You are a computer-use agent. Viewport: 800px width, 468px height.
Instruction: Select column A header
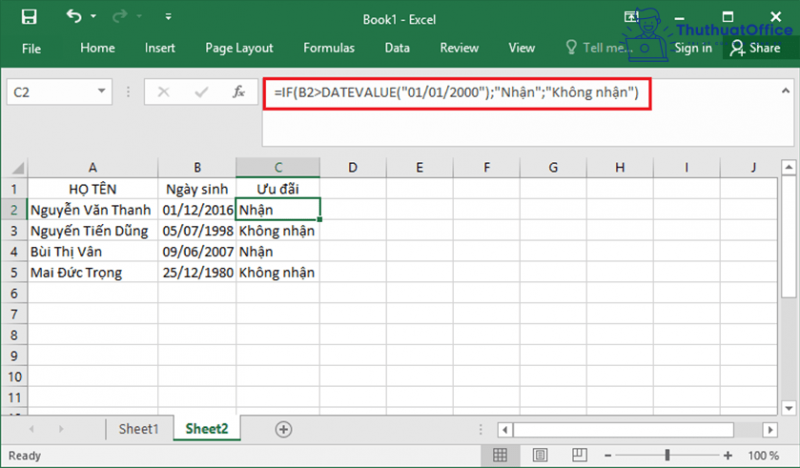point(93,167)
